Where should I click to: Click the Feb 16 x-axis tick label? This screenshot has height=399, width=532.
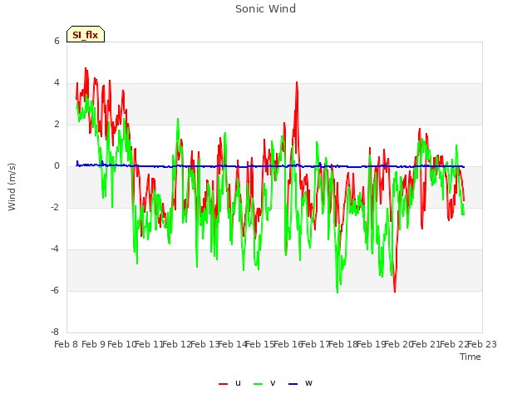288,344
